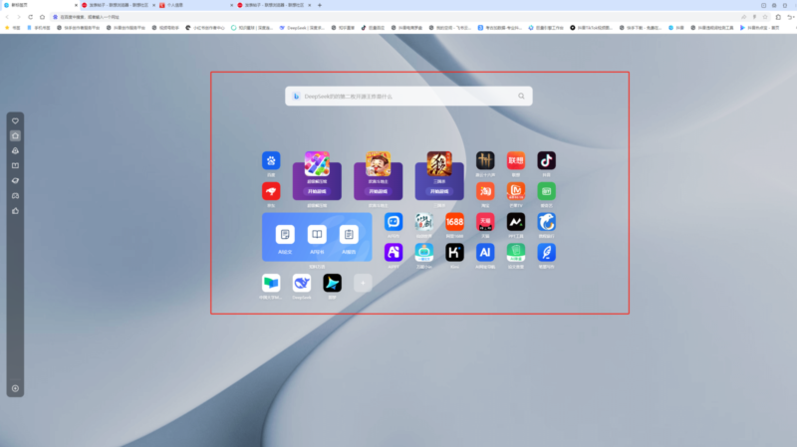
Task: Go forward with the forward arrow
Action: [x=19, y=17]
